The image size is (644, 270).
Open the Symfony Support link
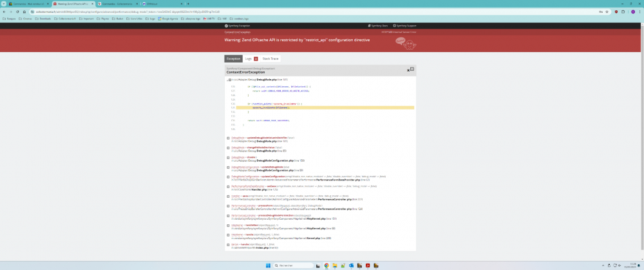(x=404, y=26)
